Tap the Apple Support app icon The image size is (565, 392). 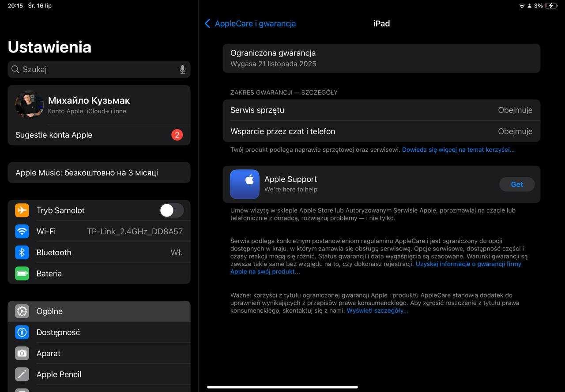coord(245,184)
